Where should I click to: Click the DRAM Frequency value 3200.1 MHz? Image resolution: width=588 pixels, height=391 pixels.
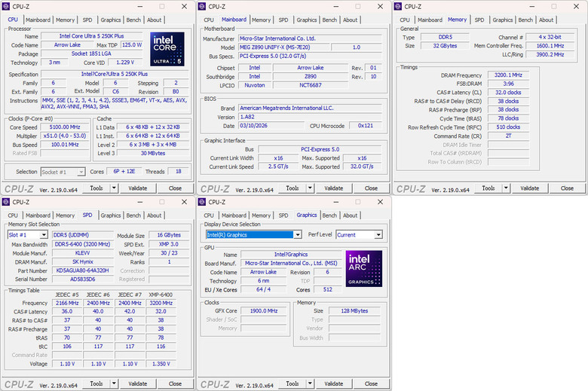tap(508, 75)
